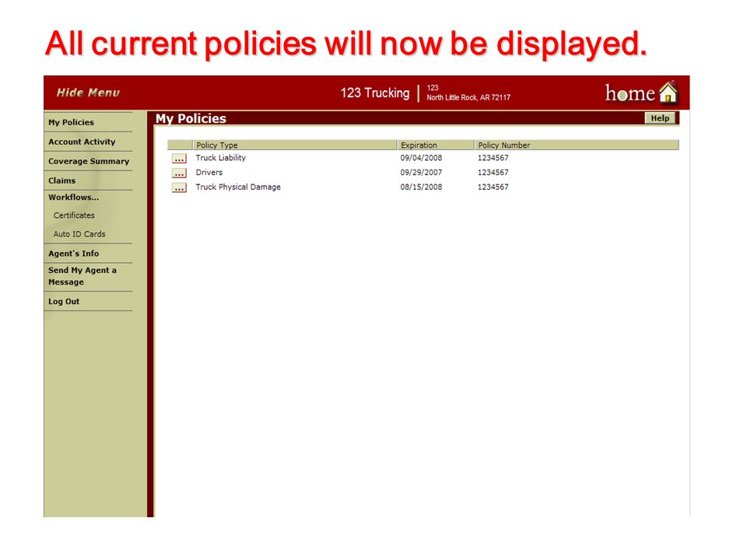The width and height of the screenshot is (747, 560).
Task: Click Hide Menu in the header
Action: pos(88,93)
